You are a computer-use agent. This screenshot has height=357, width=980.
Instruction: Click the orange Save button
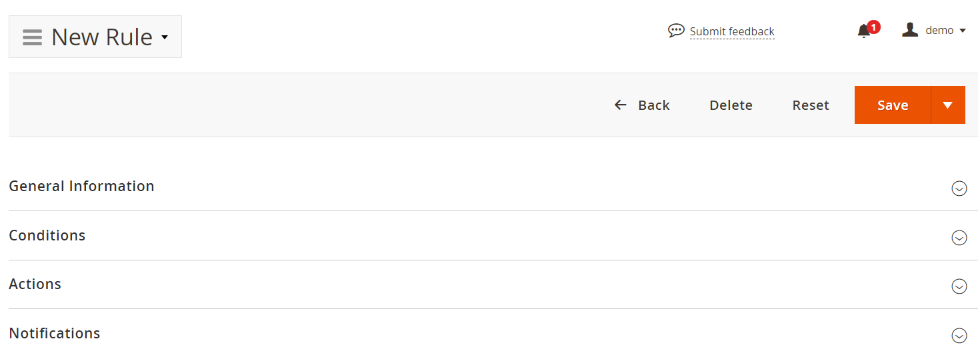pos(893,105)
